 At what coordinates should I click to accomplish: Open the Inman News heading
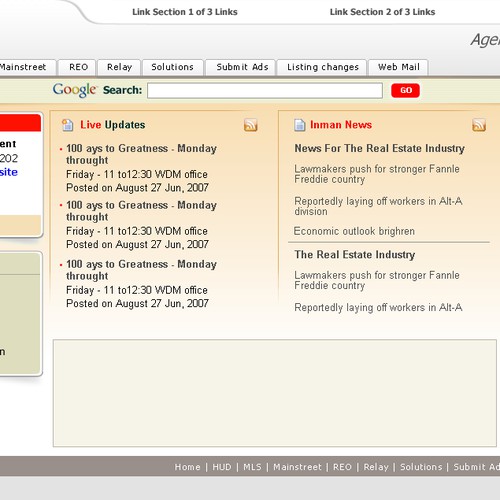pos(341,125)
